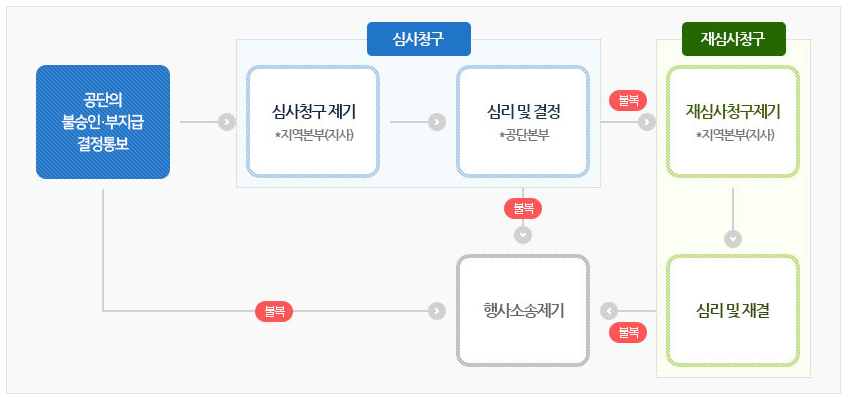Click the 심사청구 제기 box
The height and width of the screenshot is (398, 850).
coord(313,121)
